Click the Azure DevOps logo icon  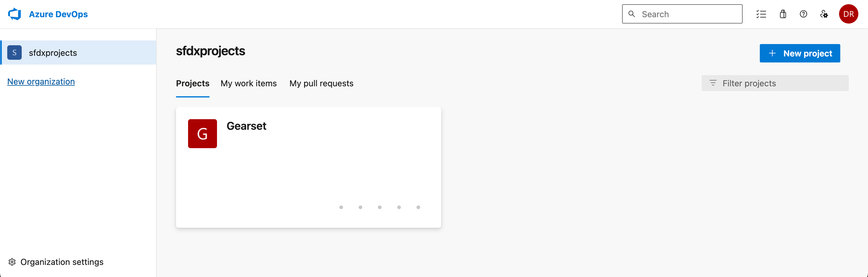click(14, 14)
